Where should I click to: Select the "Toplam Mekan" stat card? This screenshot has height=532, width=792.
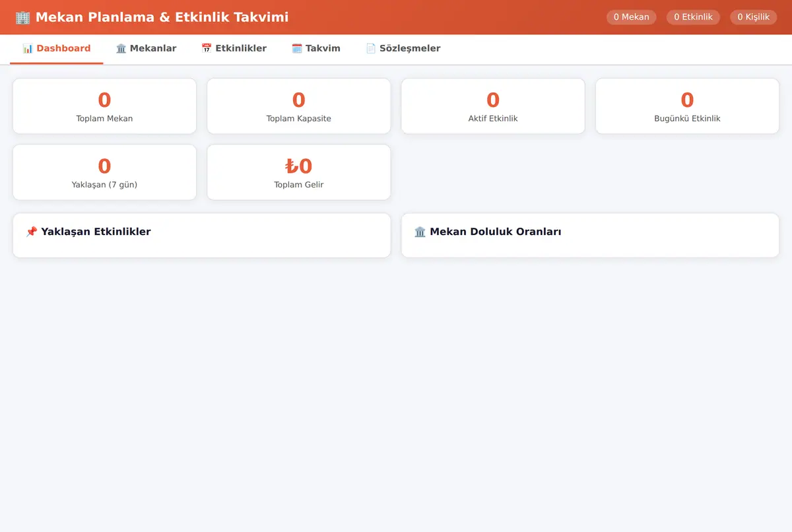[104, 106]
